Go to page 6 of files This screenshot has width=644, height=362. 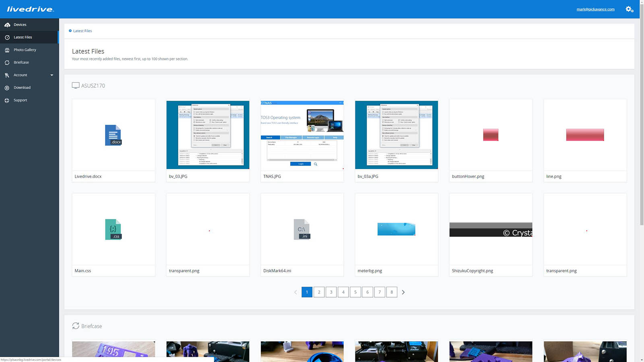(x=367, y=292)
